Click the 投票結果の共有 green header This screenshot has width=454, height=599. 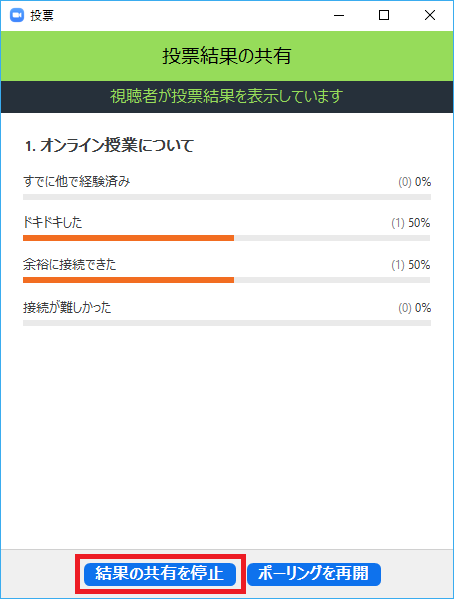227,56
